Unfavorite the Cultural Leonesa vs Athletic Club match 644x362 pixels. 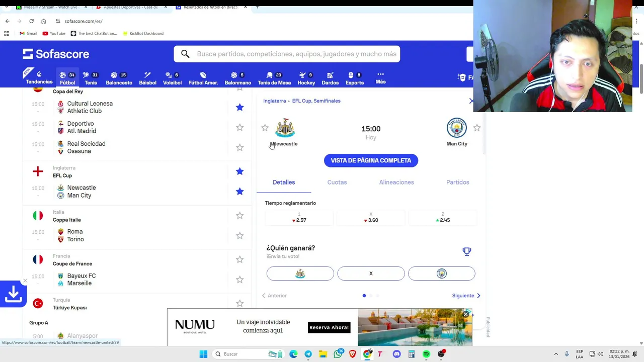point(240,107)
